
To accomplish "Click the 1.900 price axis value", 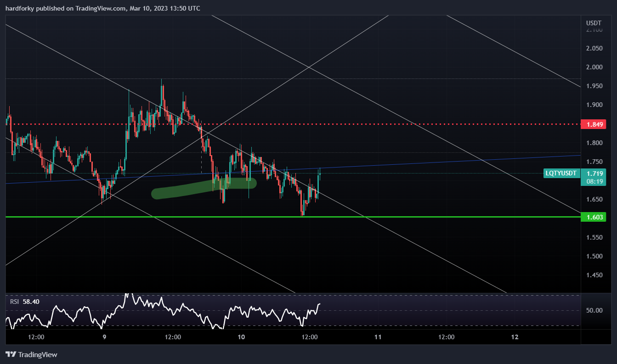I will pos(594,105).
